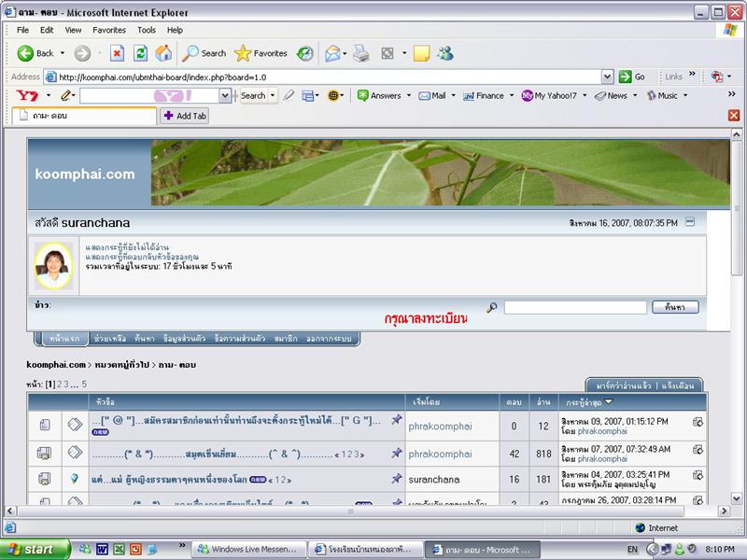
Task: Refresh the page with the green arrows icon
Action: [141, 53]
